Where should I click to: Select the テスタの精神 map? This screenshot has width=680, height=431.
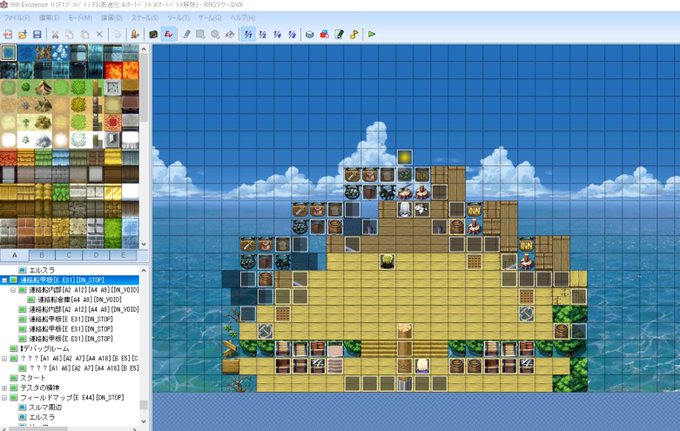40,388
